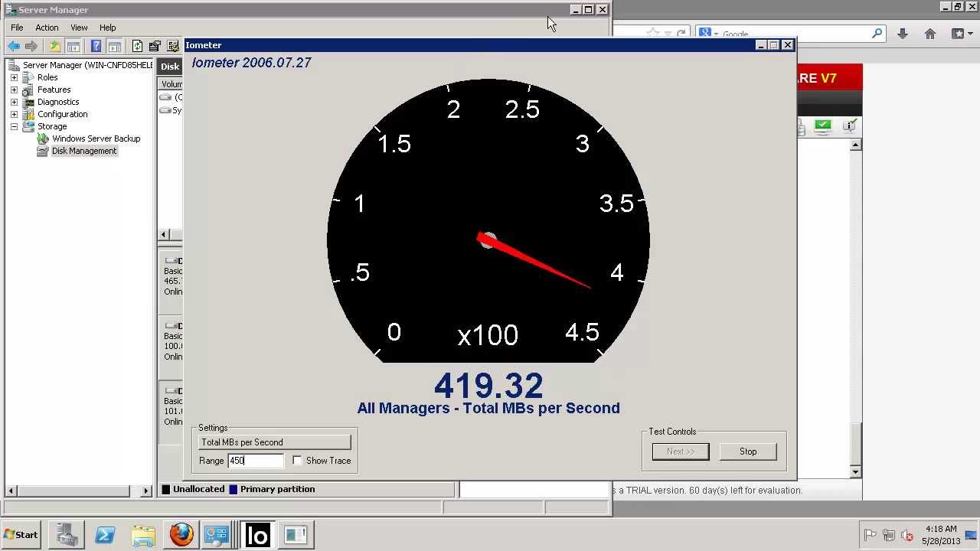Image resolution: width=980 pixels, height=551 pixels.
Task: Click the Iometer taskbar button
Action: [257, 535]
